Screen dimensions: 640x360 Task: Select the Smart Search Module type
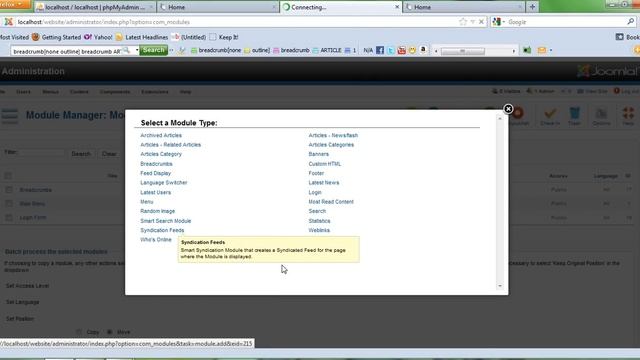(165, 221)
